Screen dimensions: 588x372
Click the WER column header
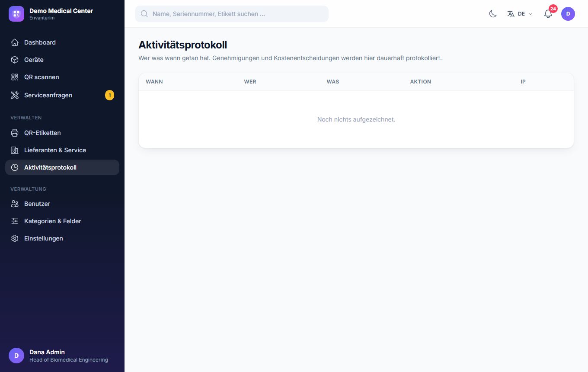tap(250, 82)
